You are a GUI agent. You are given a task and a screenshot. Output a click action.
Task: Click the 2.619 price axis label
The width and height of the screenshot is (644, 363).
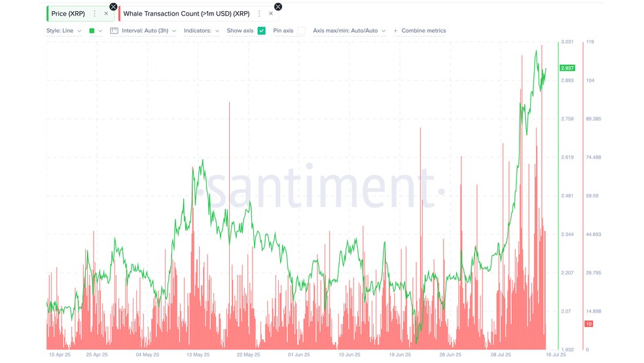[x=567, y=157]
